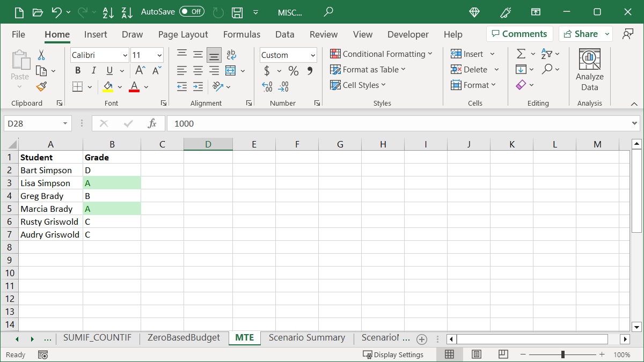Apply currency format with the dollar sign icon
This screenshot has width=644, height=362.
click(x=267, y=70)
